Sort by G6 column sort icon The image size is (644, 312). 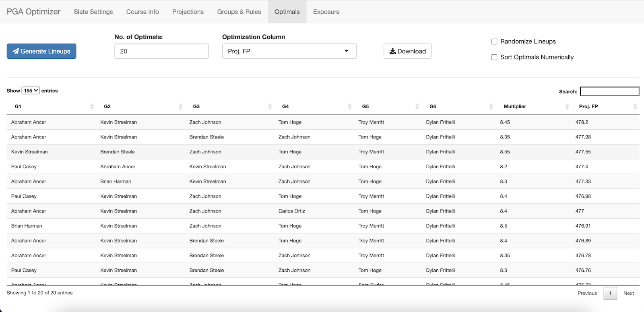pos(491,107)
